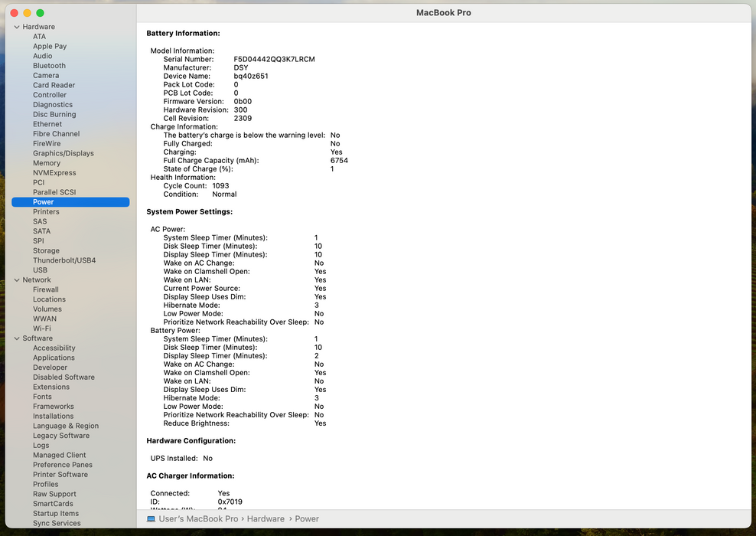Select Fibre Channel in sidebar
This screenshot has height=536, width=756.
pos(57,134)
